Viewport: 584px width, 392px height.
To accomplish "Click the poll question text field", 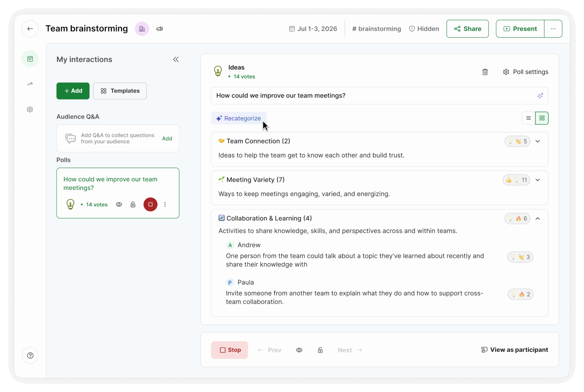I will click(380, 96).
